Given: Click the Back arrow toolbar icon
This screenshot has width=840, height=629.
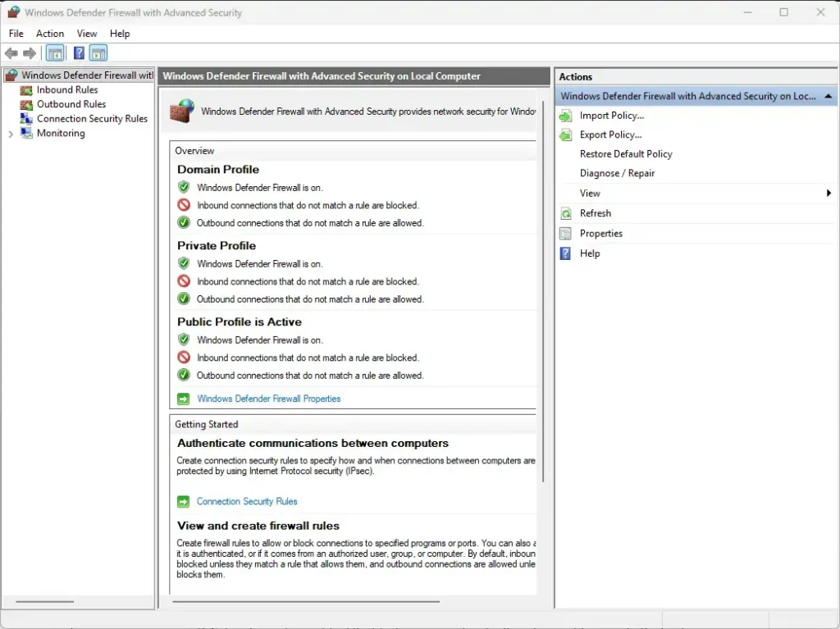Looking at the screenshot, I should 11,53.
